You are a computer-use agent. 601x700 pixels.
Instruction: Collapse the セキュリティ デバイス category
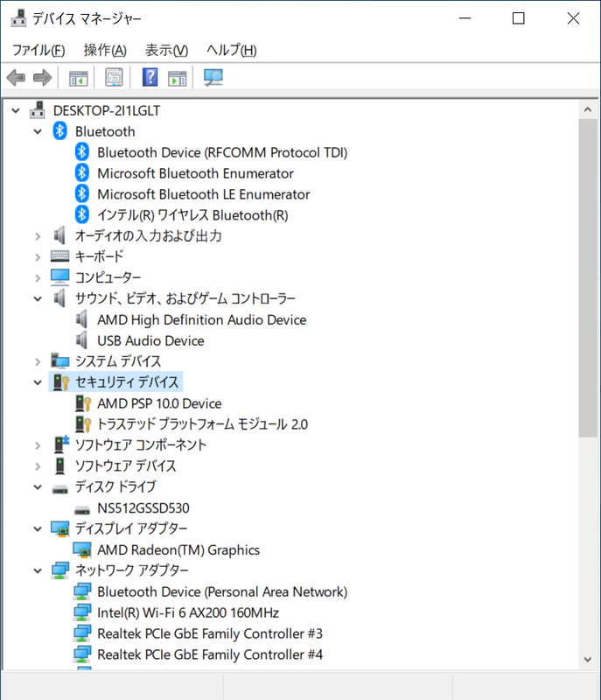click(x=38, y=382)
